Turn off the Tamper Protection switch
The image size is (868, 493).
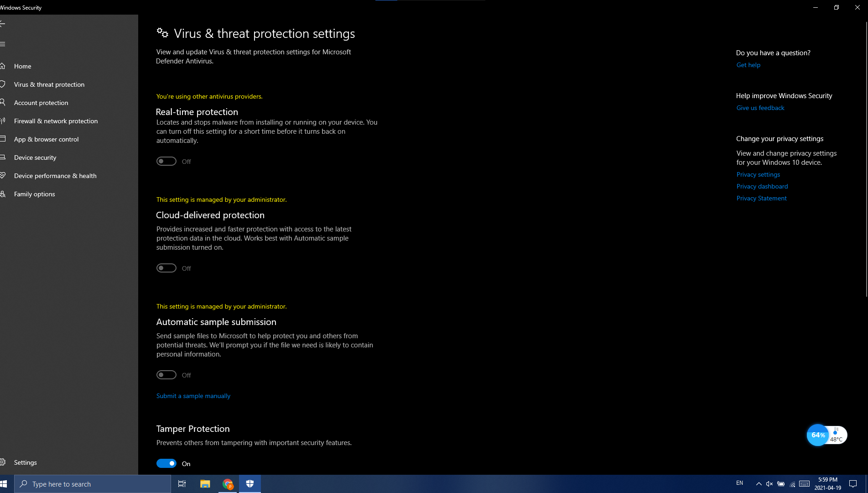[x=166, y=463]
